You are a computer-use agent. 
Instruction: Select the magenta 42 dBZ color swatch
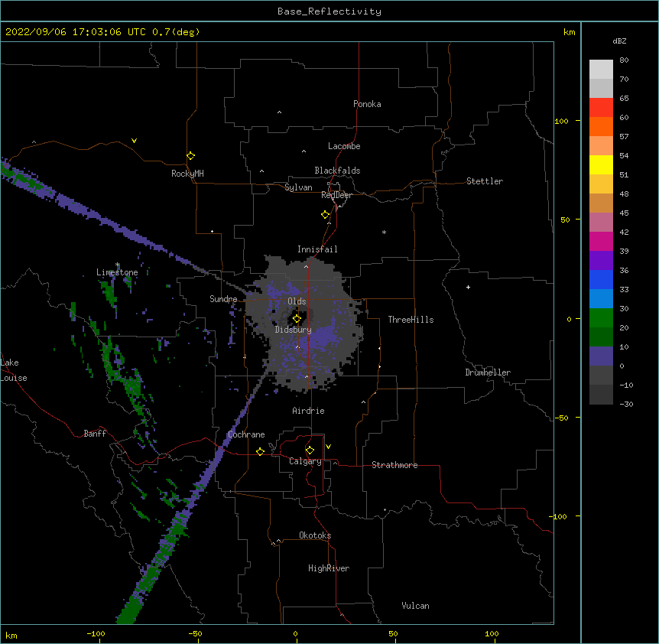click(601, 241)
